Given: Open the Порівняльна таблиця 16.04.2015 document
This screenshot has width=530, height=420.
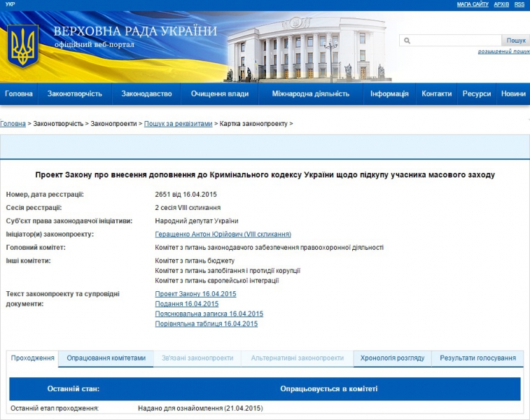Looking at the screenshot, I should click(x=206, y=324).
